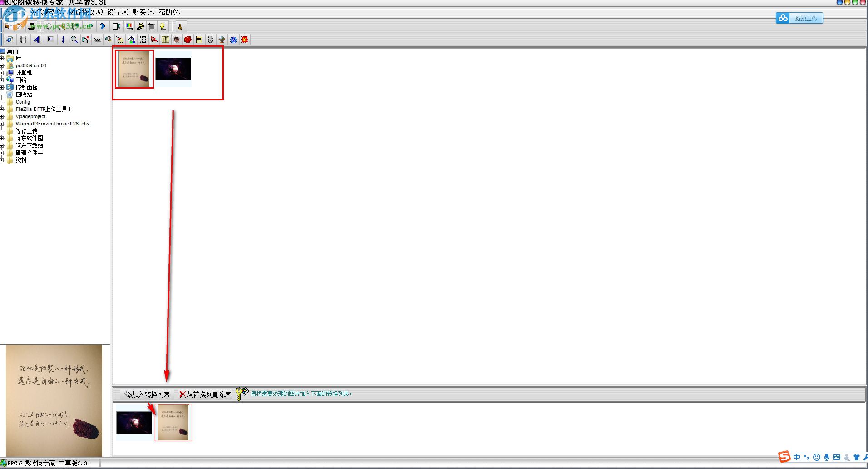
Task: Click the 从转换列表删除 button
Action: click(x=205, y=394)
